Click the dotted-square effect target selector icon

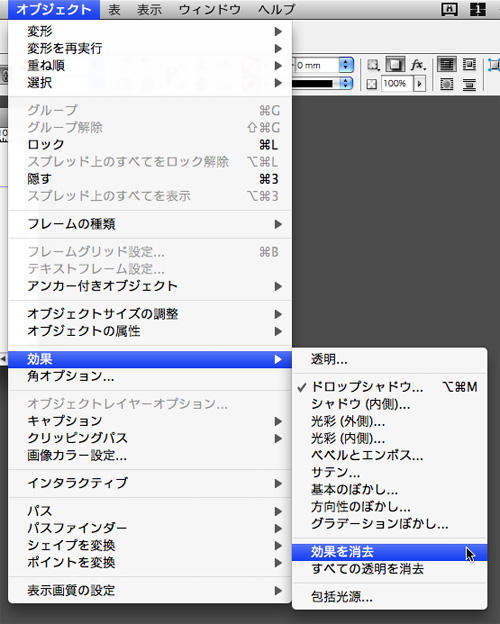coord(373,64)
